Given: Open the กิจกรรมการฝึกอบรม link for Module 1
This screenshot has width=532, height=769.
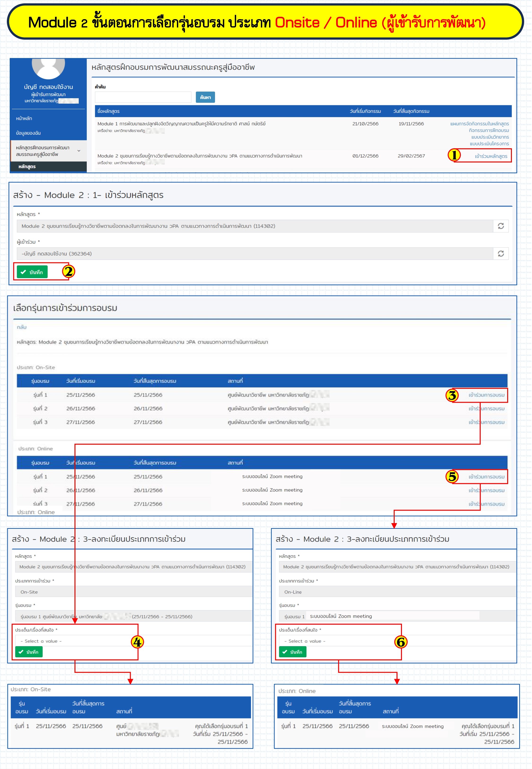Looking at the screenshot, I should [x=489, y=130].
